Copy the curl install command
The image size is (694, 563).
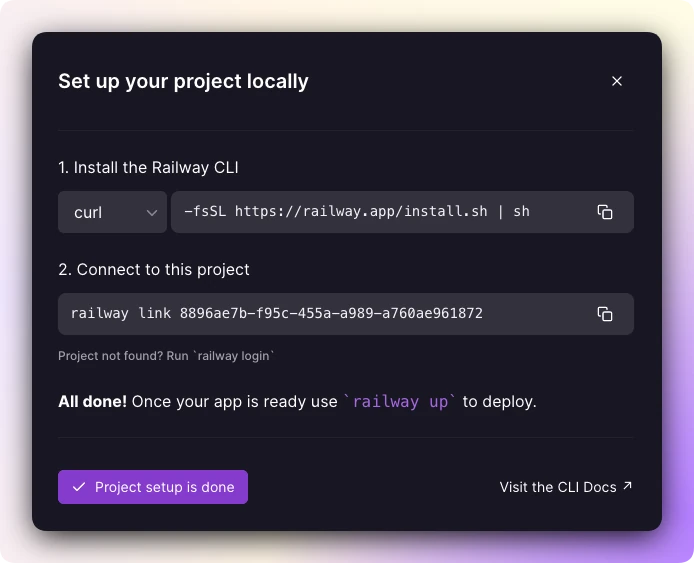coord(605,212)
